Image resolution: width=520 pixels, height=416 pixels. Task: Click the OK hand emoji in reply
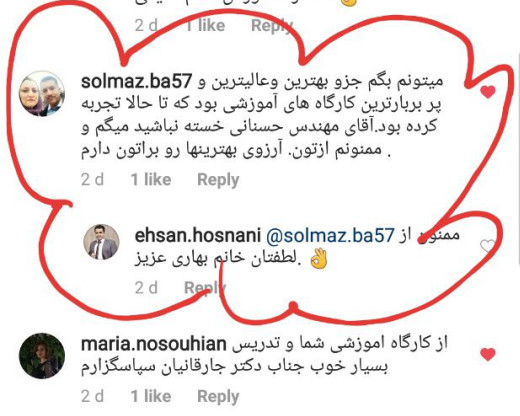click(x=319, y=259)
